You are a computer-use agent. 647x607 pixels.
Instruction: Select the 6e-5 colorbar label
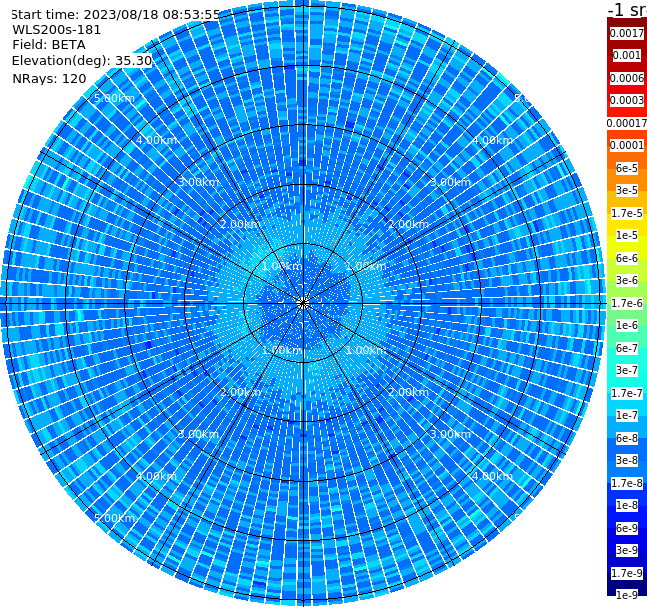click(627, 168)
